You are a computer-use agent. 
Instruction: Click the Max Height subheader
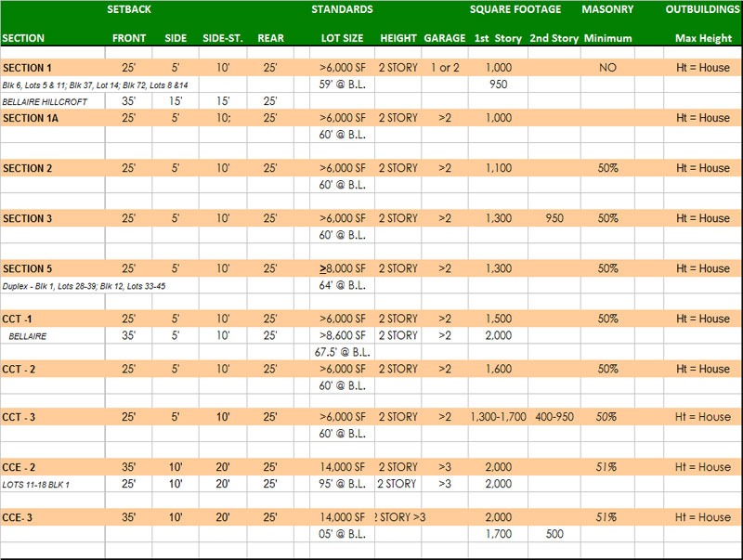[x=703, y=38]
